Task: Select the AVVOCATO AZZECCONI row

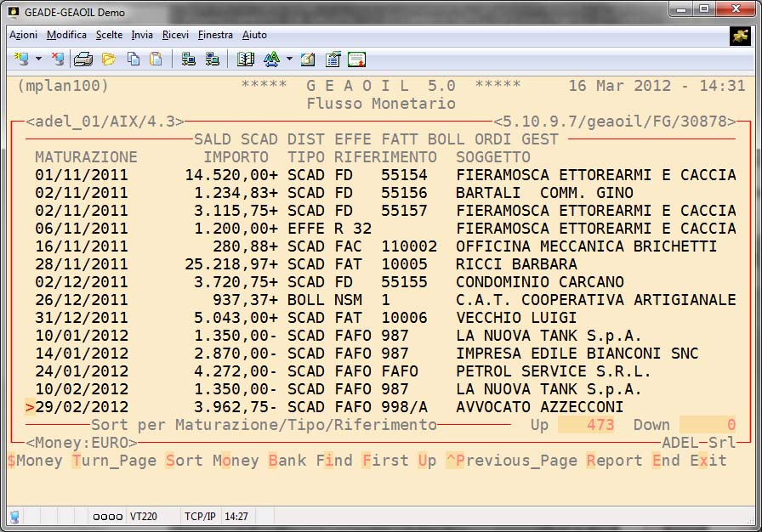Action: pyautogui.click(x=383, y=407)
